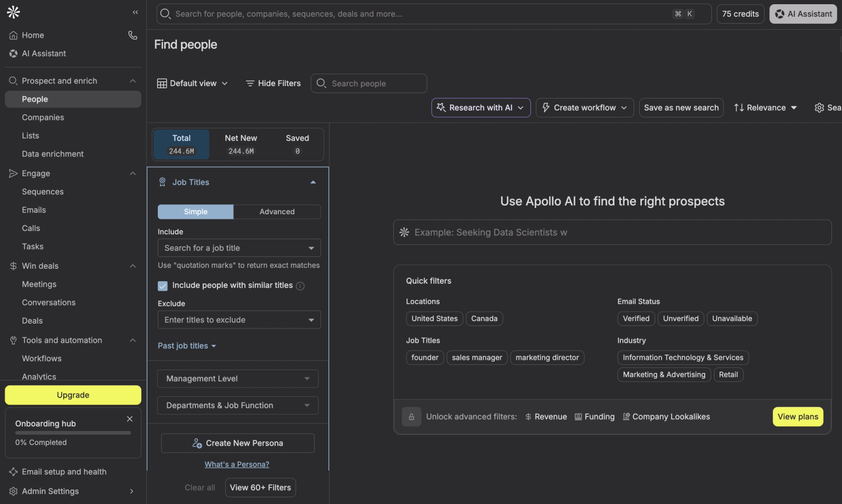Click the Create New Persona user icon
Viewport: 842px width, 504px height.
[x=197, y=443]
